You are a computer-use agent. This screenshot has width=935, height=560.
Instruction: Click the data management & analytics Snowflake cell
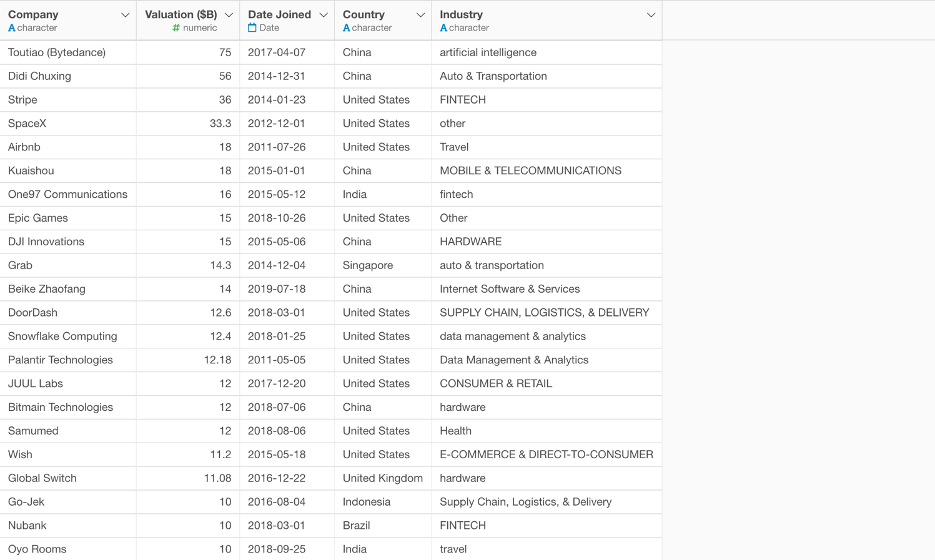point(547,336)
